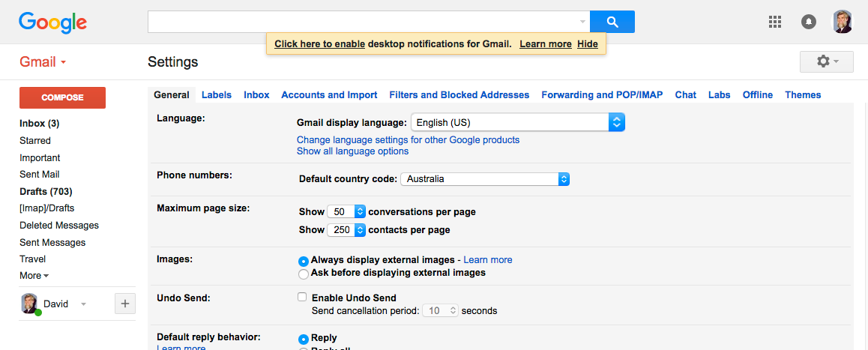
Task: Open Forwarding and POP/IMAP tab
Action: pyautogui.click(x=602, y=94)
